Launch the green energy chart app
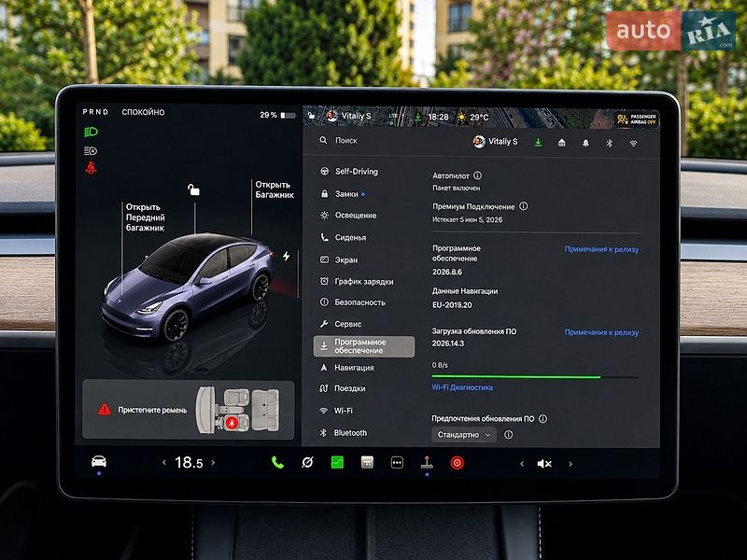This screenshot has height=560, width=747. [337, 462]
